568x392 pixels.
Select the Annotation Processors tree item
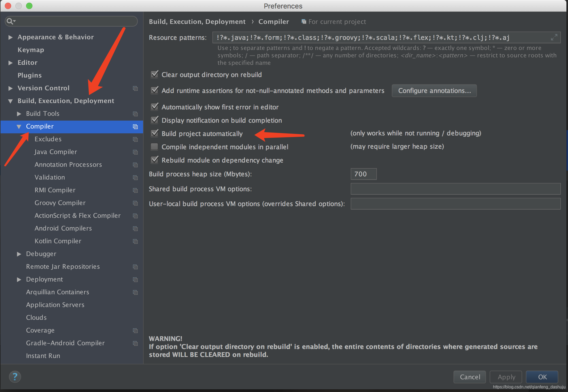(x=67, y=164)
